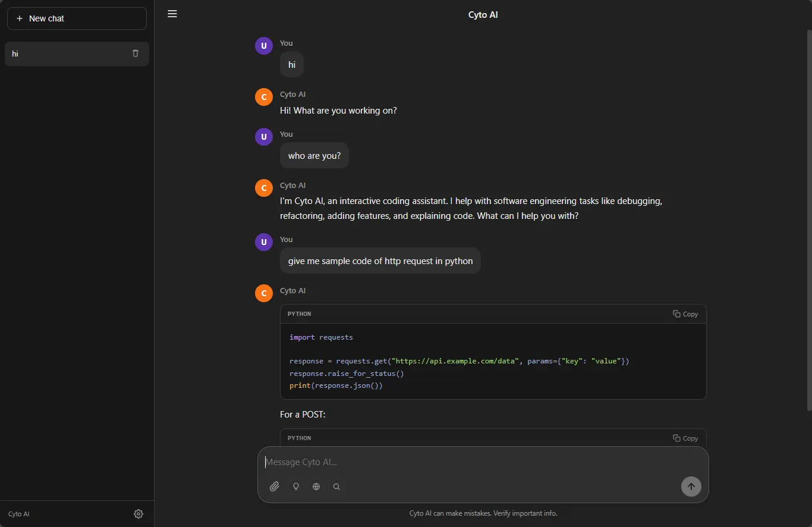The height and width of the screenshot is (527, 812).
Task: Click the C avatar beside "Hi! What are you working on?"
Action: coord(264,97)
